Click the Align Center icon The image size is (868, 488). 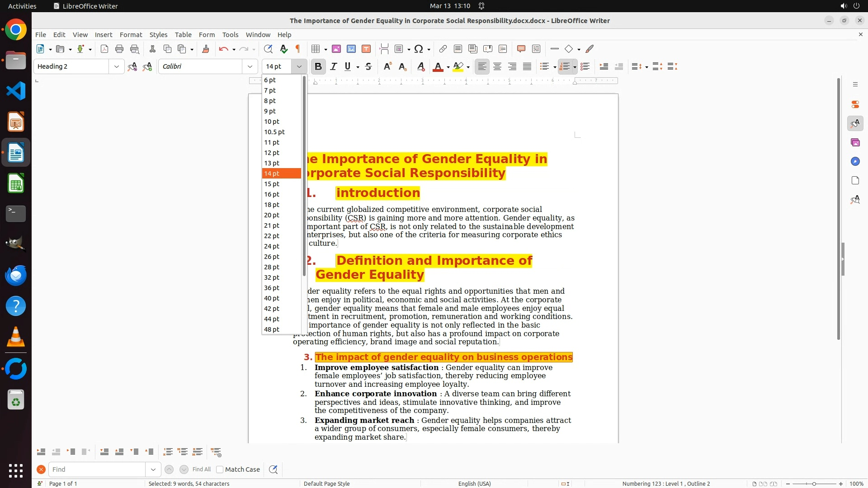pos(497,66)
